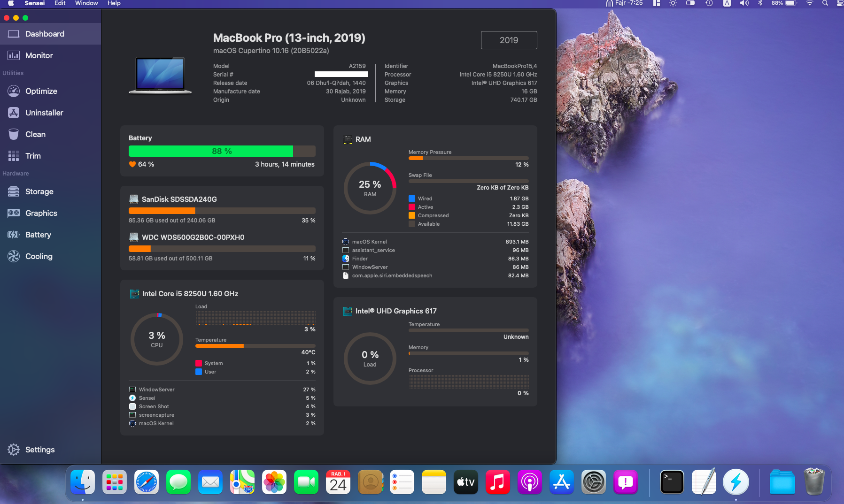Click the Sensei process in CPU list
This screenshot has width=844, height=504.
click(222, 398)
